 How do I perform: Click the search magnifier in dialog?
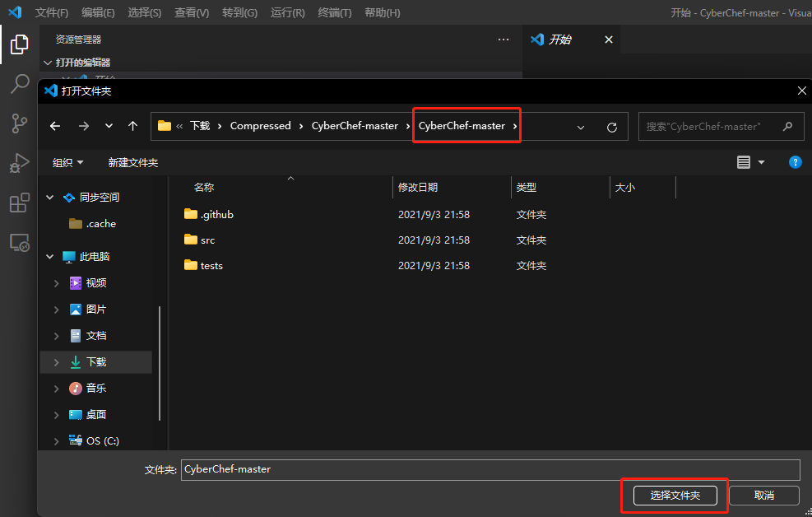coord(787,127)
